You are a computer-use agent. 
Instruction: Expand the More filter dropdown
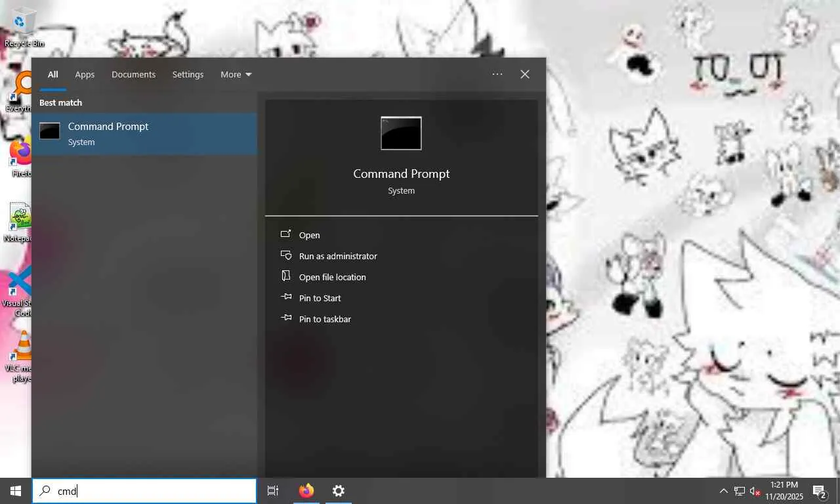(x=236, y=74)
